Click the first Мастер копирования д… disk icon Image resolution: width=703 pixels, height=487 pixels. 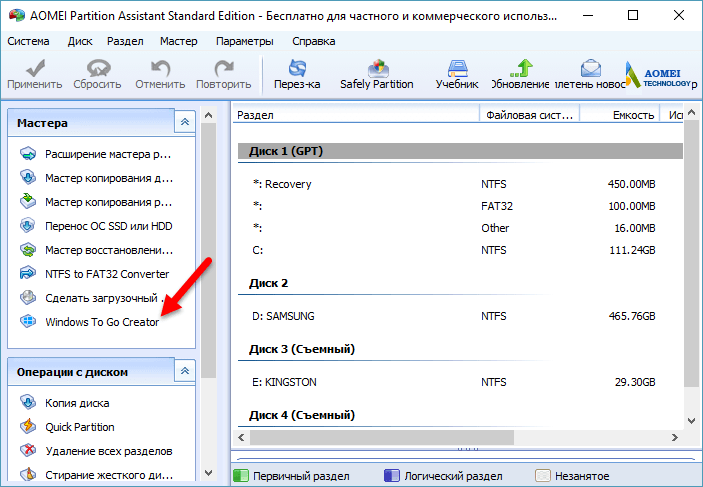click(28, 178)
